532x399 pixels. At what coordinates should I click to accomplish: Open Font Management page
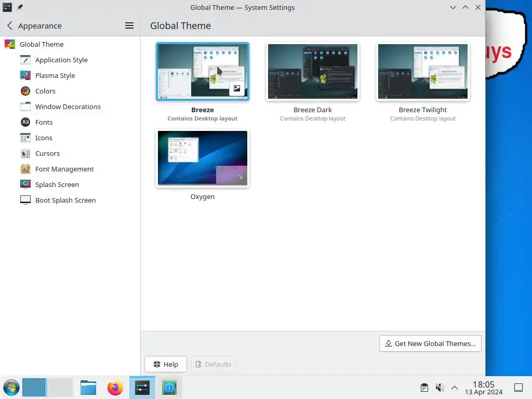[x=64, y=169]
